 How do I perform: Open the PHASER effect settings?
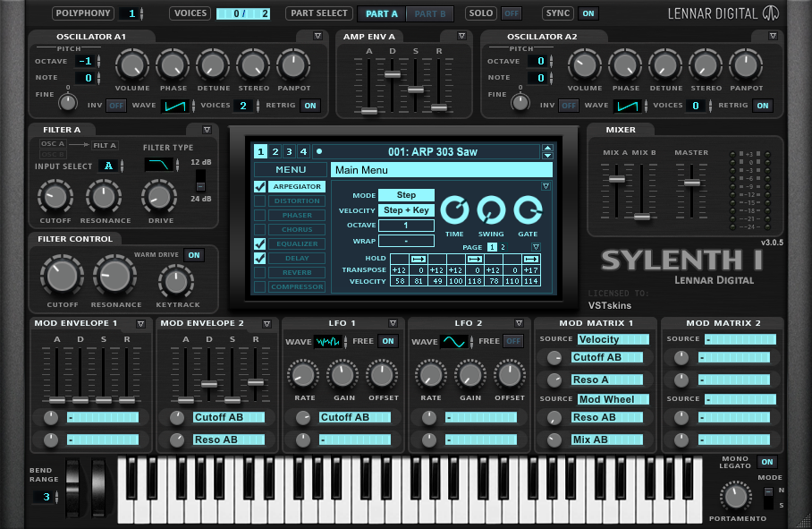coord(297,215)
